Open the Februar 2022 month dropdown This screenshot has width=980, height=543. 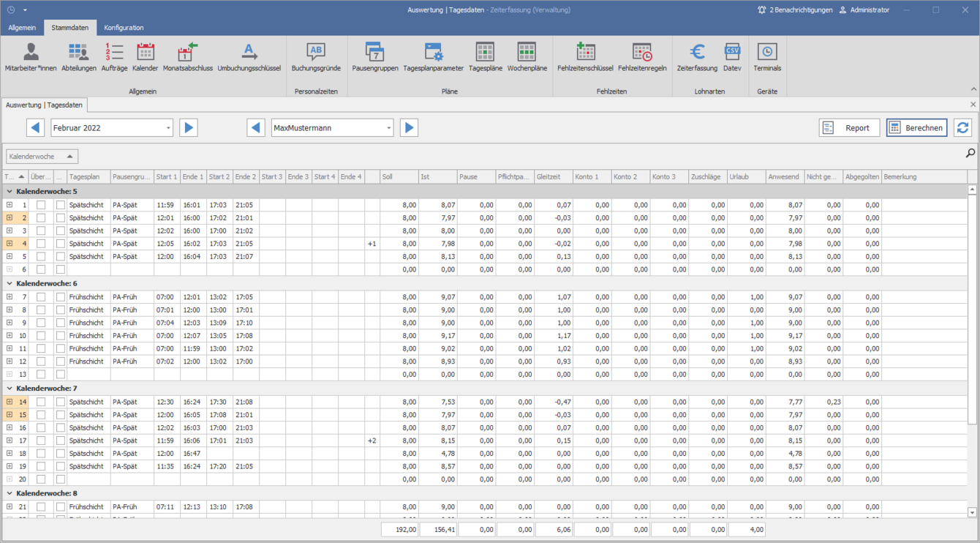click(168, 128)
